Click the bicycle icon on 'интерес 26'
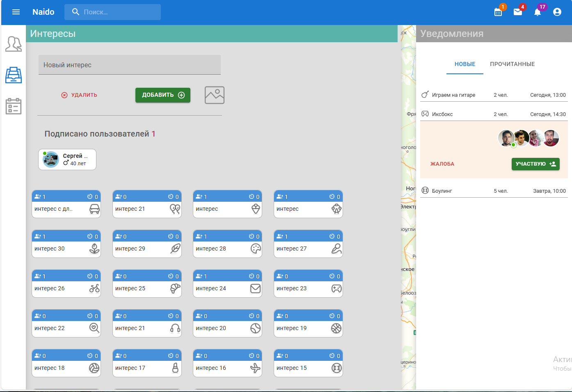The image size is (572, 392). coord(94,289)
